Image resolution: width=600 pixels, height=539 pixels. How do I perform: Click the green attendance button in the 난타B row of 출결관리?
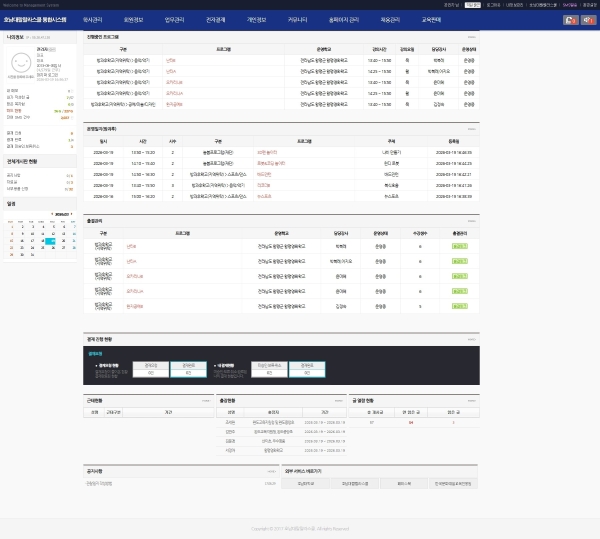coord(460,246)
